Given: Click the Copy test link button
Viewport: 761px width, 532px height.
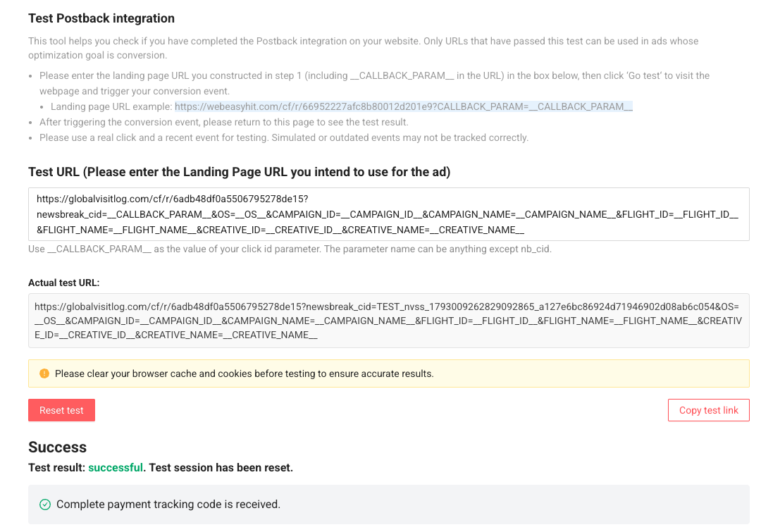Looking at the screenshot, I should 709,410.
